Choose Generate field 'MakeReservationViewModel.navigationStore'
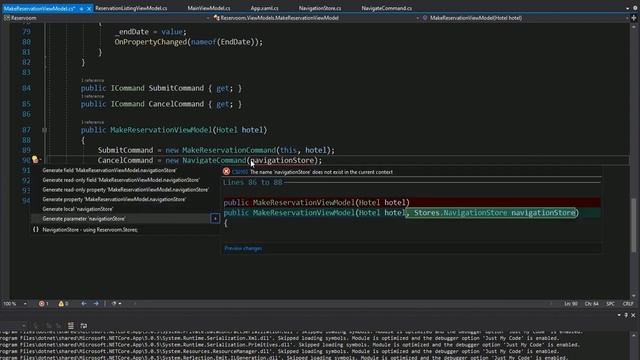 (109, 170)
